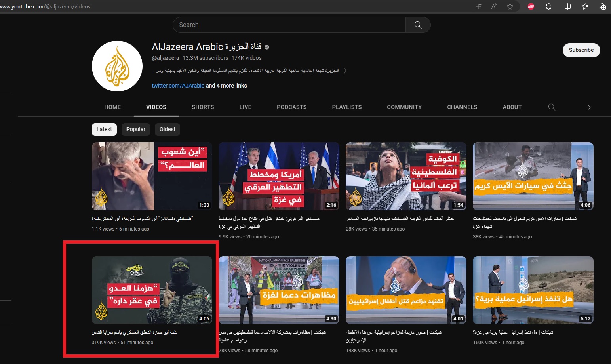Open the 4:01 Netanyahu video thumbnail
This screenshot has height=364, width=611.
(x=406, y=290)
